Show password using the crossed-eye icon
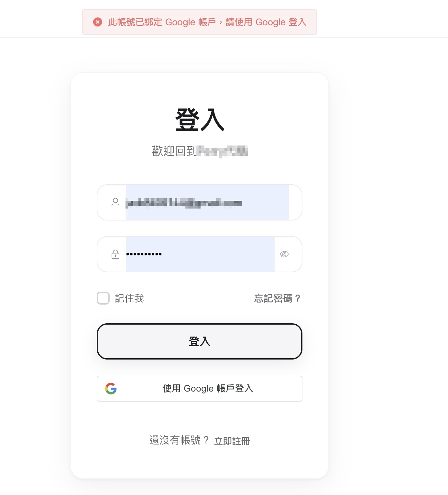 pos(284,254)
